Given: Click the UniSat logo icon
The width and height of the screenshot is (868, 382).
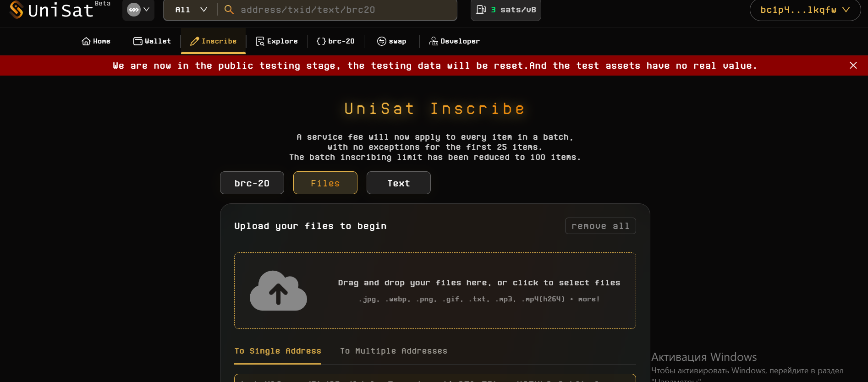Looking at the screenshot, I should (16, 10).
